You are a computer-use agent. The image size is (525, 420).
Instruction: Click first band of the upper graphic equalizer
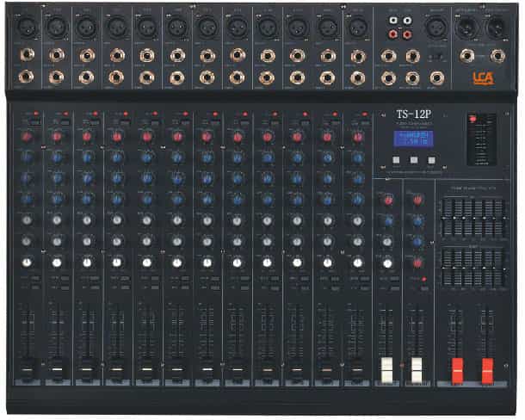(444, 217)
